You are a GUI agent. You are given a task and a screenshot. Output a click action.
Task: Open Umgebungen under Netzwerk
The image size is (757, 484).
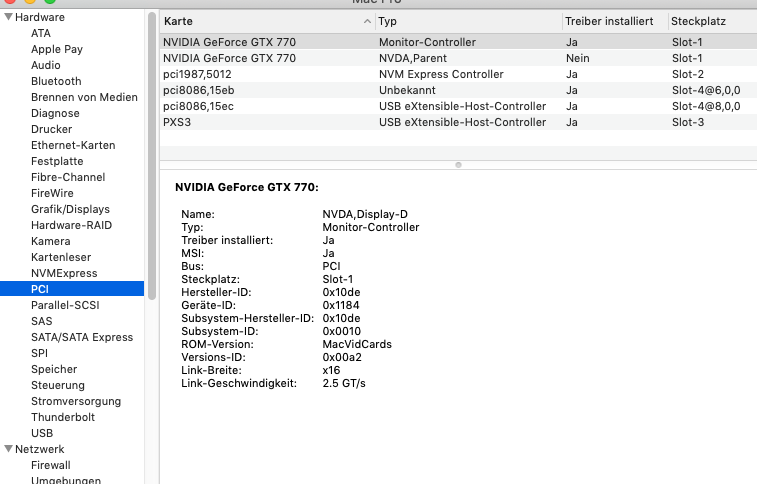pos(66,480)
